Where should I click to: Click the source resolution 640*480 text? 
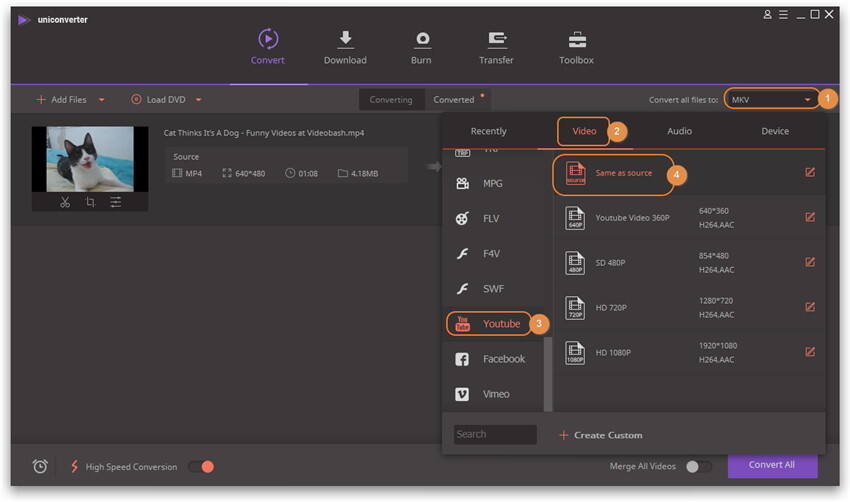tap(250, 173)
